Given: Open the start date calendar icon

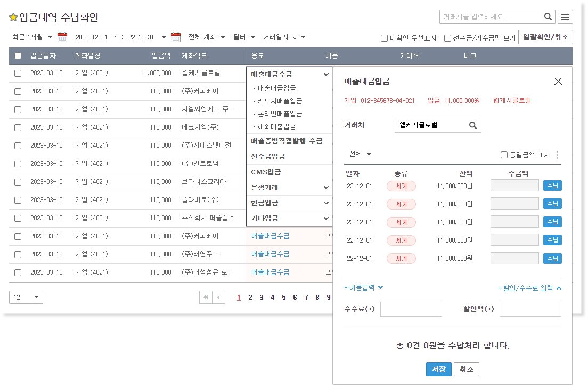Looking at the screenshot, I should click(62, 37).
